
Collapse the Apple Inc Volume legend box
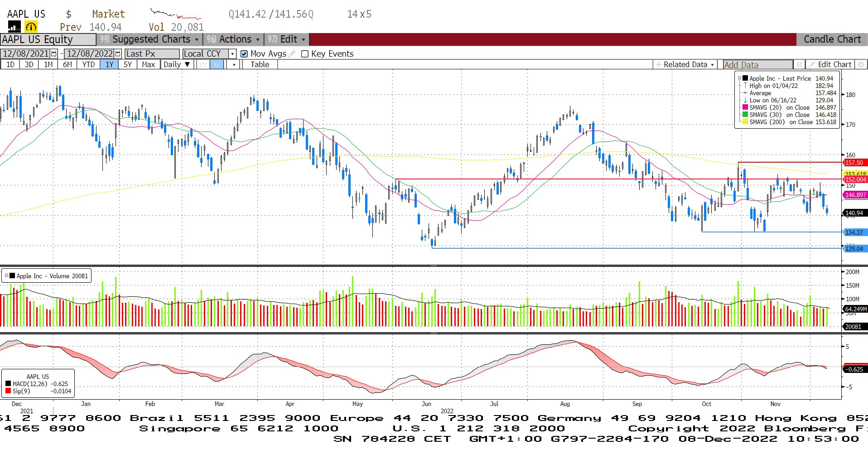point(6,275)
